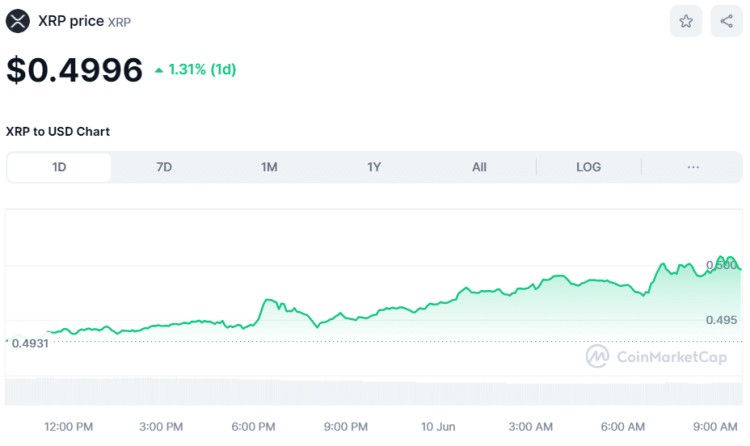Click the green price-up triangle indicator
This screenshot has width=750, height=446.
[x=159, y=70]
